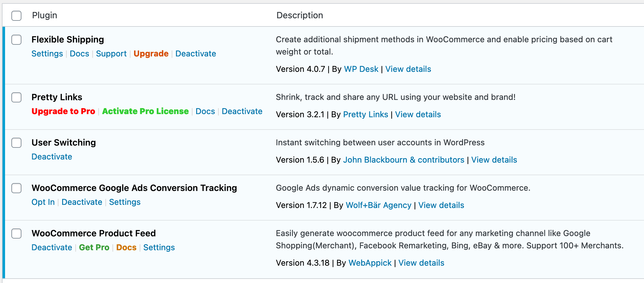644x283 pixels.
Task: Open John Blackbourn & contributors link
Action: coord(404,160)
